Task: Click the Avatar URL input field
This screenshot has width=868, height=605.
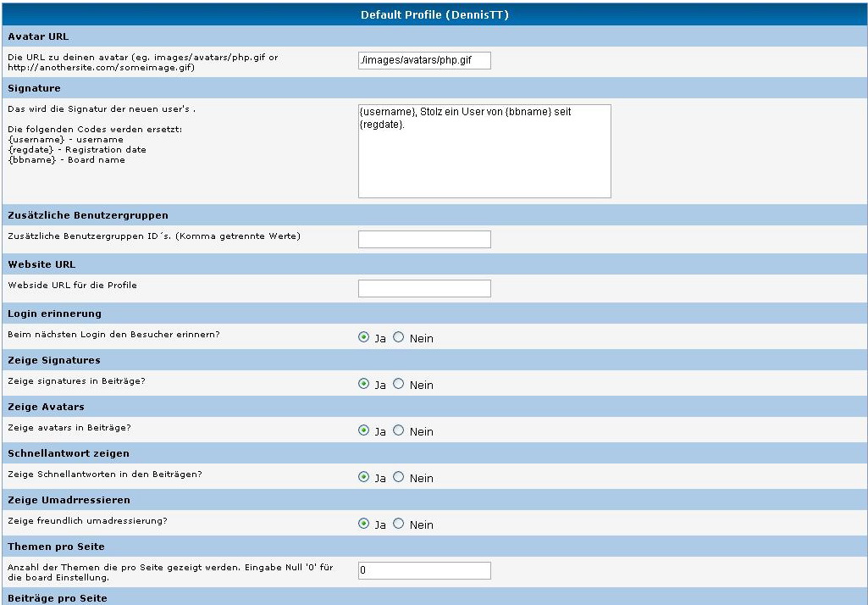Action: tap(424, 60)
